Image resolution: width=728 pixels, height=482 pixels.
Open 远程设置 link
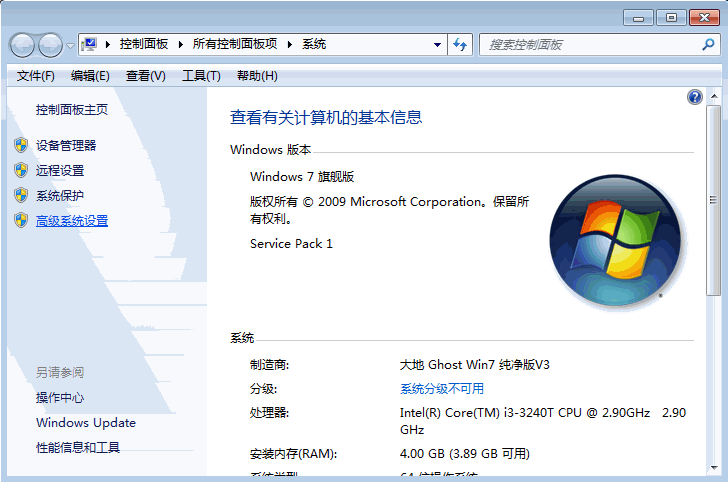(60, 170)
